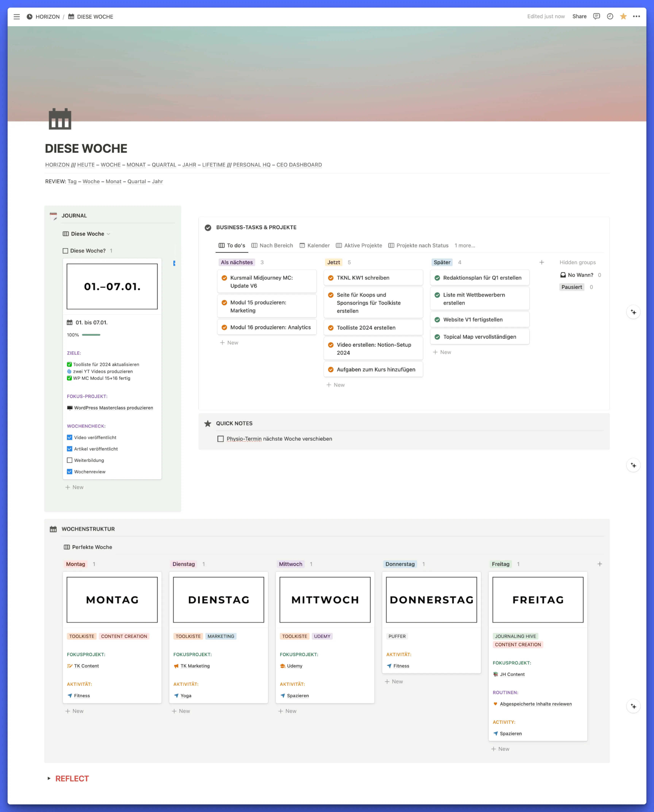
Task: Tick the Weiterbildung checkbox
Action: (70, 460)
